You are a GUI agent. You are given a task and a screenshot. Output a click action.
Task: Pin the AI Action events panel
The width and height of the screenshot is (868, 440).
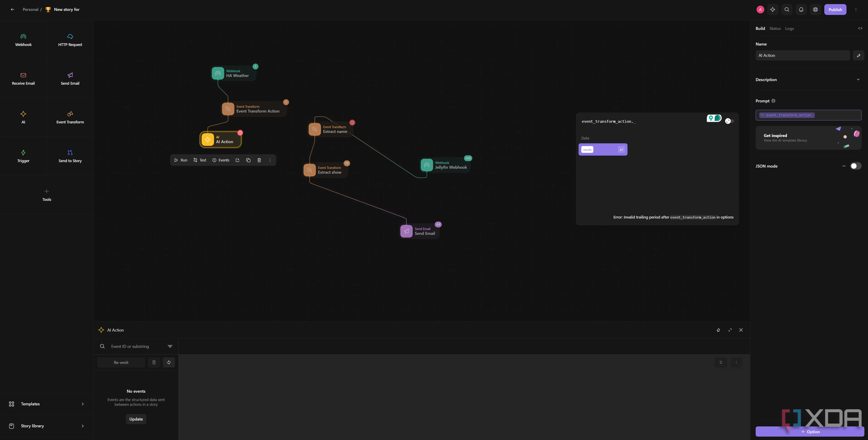pyautogui.click(x=718, y=330)
